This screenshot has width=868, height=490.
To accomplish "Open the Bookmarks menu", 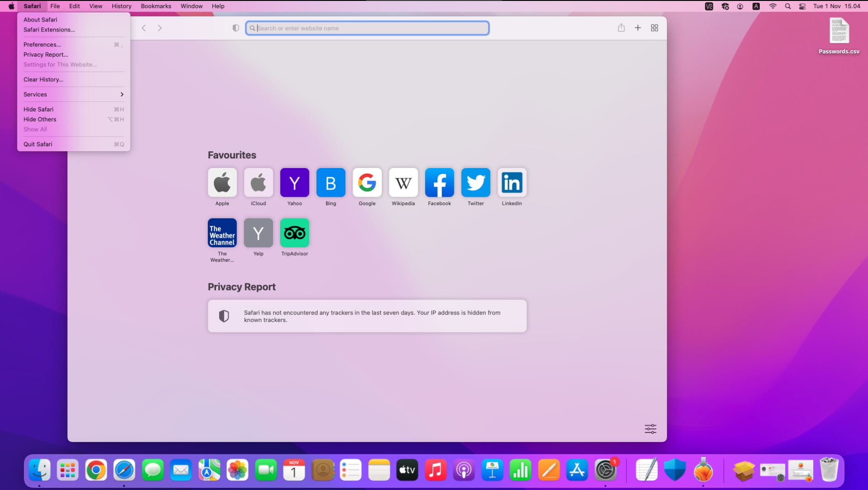I will (x=156, y=6).
